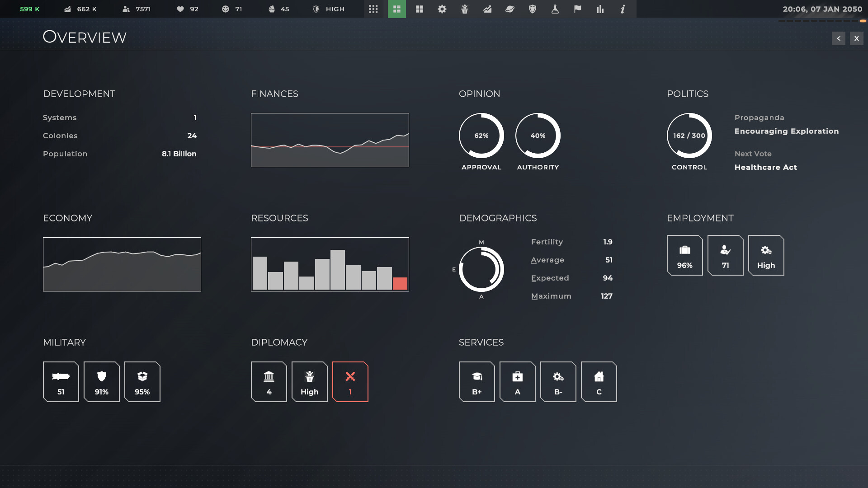Click the bar chart statistics icon
The width and height of the screenshot is (868, 488).
click(x=600, y=9)
